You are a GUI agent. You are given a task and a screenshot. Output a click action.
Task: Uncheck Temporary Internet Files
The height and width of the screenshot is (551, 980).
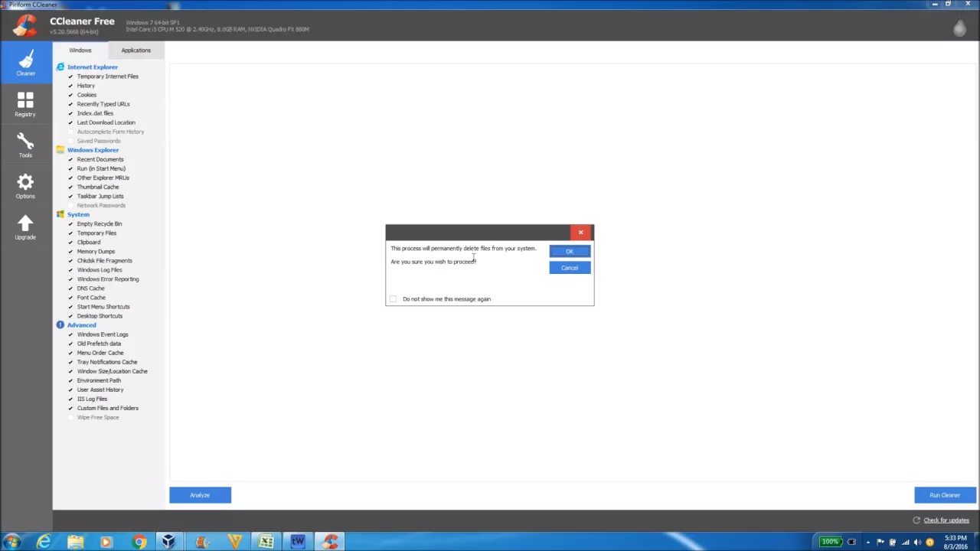coord(70,77)
